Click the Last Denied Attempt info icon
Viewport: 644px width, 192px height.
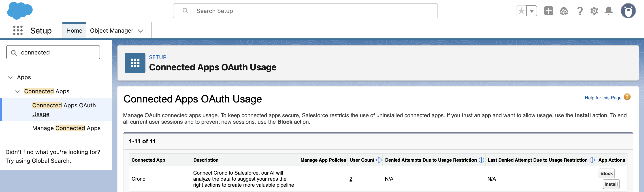coord(592,160)
